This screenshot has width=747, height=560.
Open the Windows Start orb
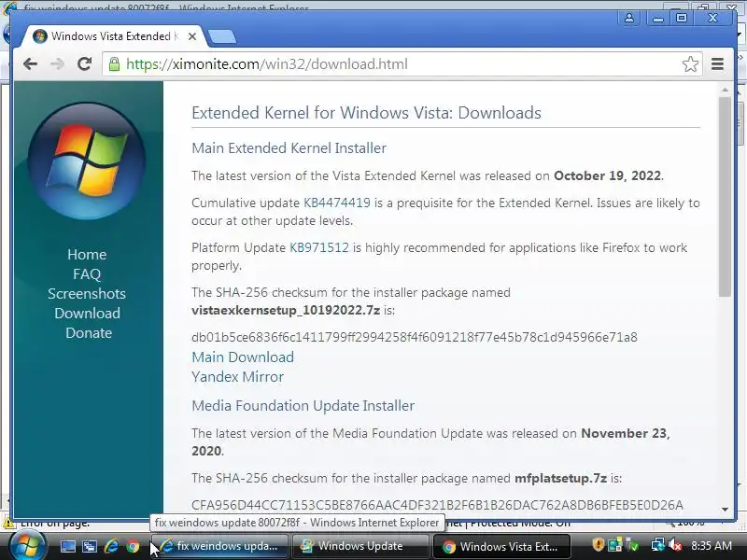tap(27, 546)
